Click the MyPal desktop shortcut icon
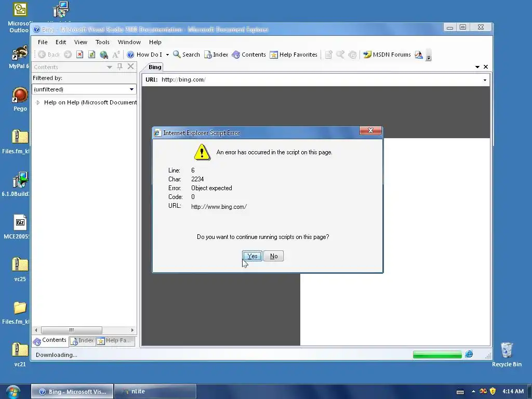The height and width of the screenshot is (399, 532). pyautogui.click(x=19, y=57)
